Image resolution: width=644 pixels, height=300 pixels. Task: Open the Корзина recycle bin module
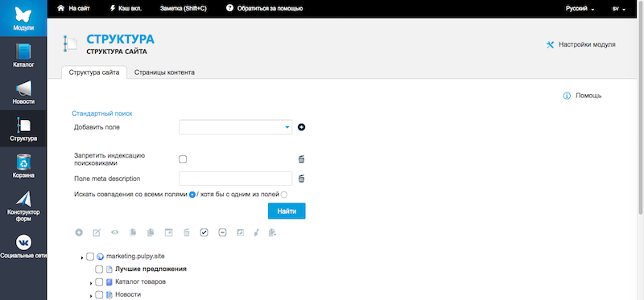(23, 166)
